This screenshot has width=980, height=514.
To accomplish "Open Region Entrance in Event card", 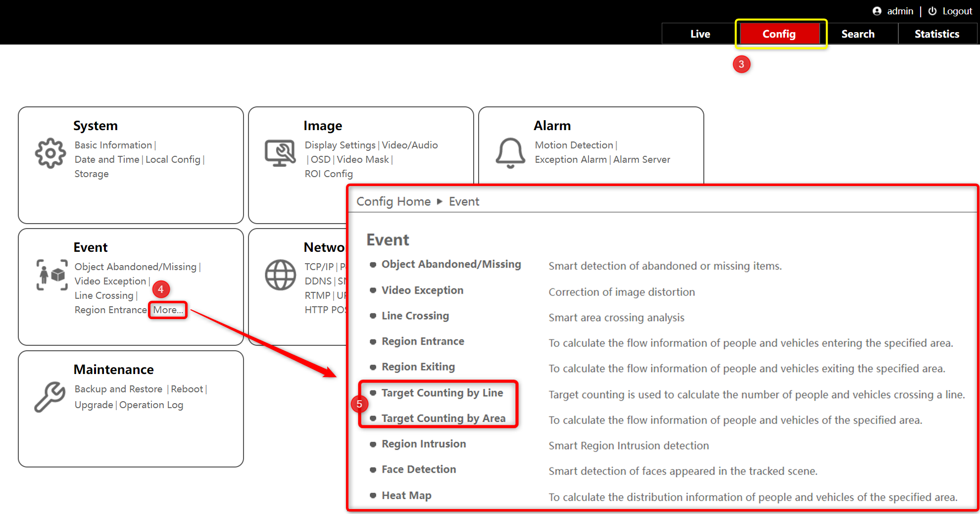I will point(111,310).
